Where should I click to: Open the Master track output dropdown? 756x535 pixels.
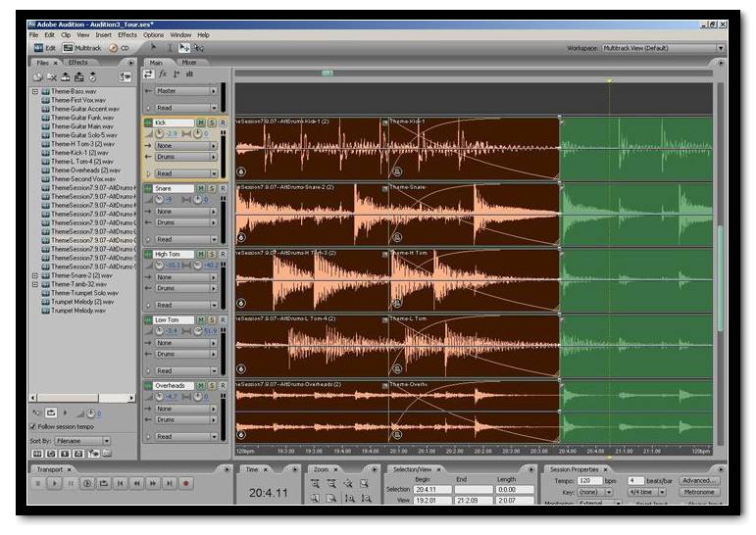tap(186, 90)
